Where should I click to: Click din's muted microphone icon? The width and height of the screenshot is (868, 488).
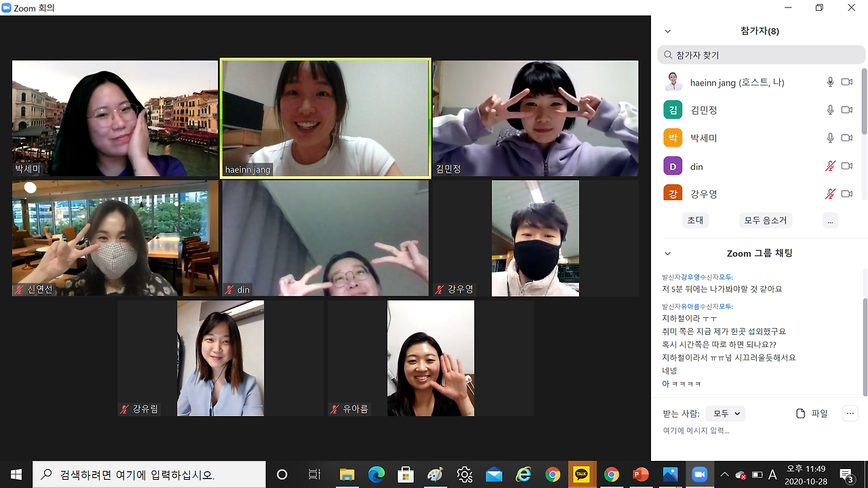830,166
